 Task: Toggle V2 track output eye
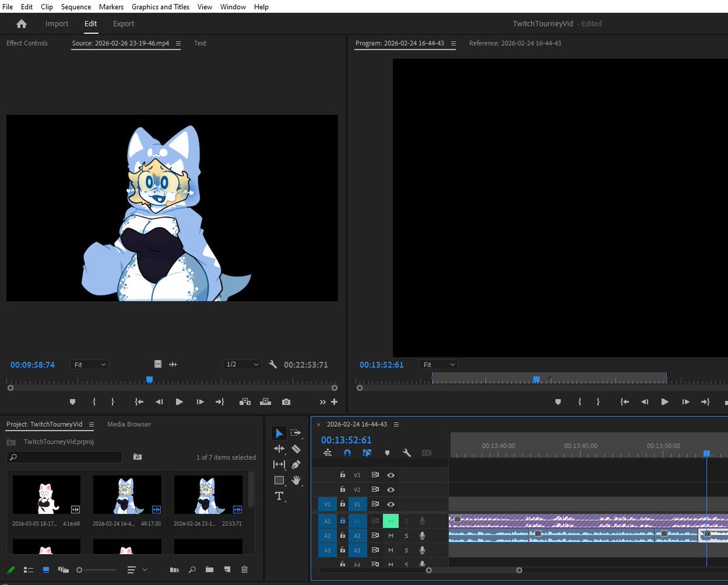point(391,489)
